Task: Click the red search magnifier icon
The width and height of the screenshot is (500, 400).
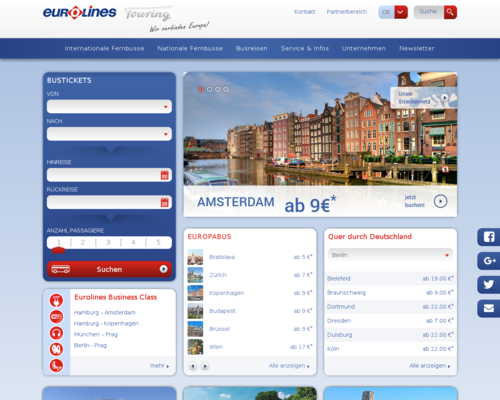Action: pos(450,12)
